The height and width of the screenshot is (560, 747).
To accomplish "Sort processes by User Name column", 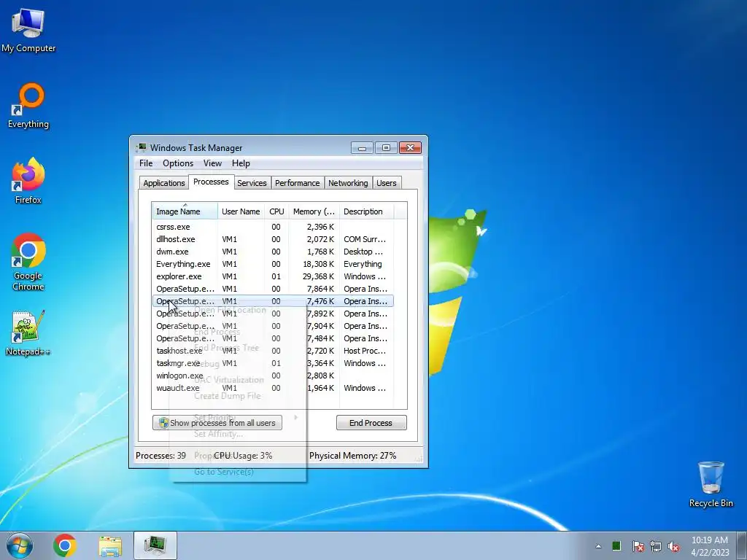I will click(241, 211).
